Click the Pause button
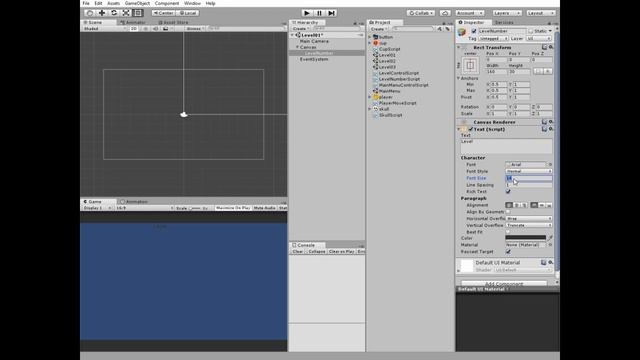Image resolution: width=640 pixels, height=360 pixels. coord(319,13)
